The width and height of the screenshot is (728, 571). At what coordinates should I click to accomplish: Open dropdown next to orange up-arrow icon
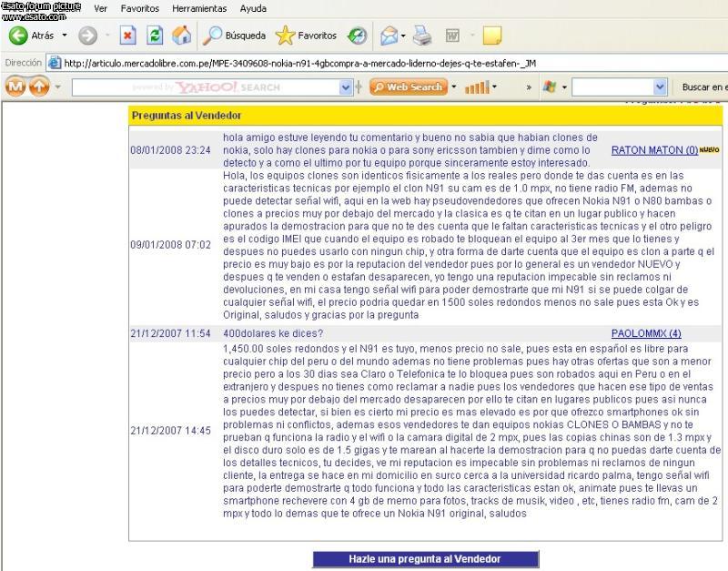click(x=57, y=87)
